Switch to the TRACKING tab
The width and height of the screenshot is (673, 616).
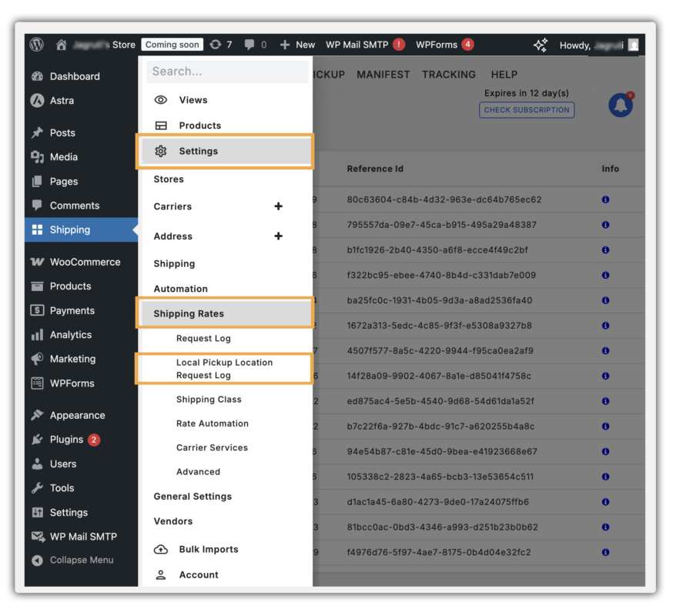click(449, 75)
